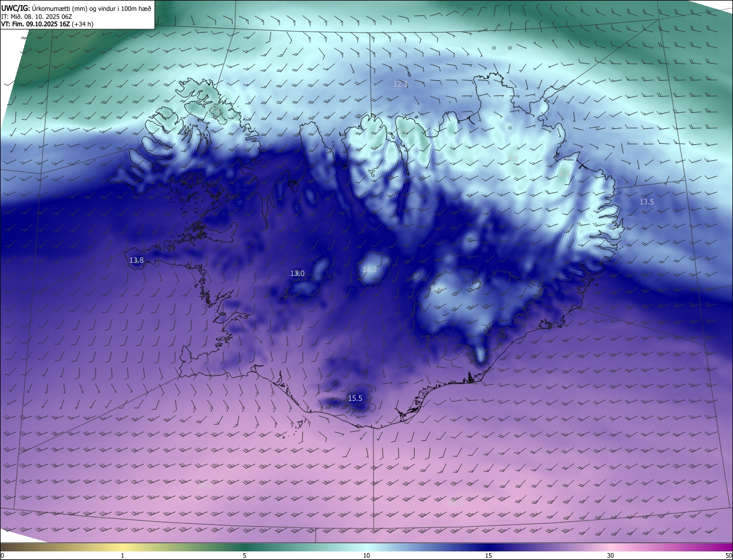Click the 13.5 value label on the map

(x=647, y=202)
